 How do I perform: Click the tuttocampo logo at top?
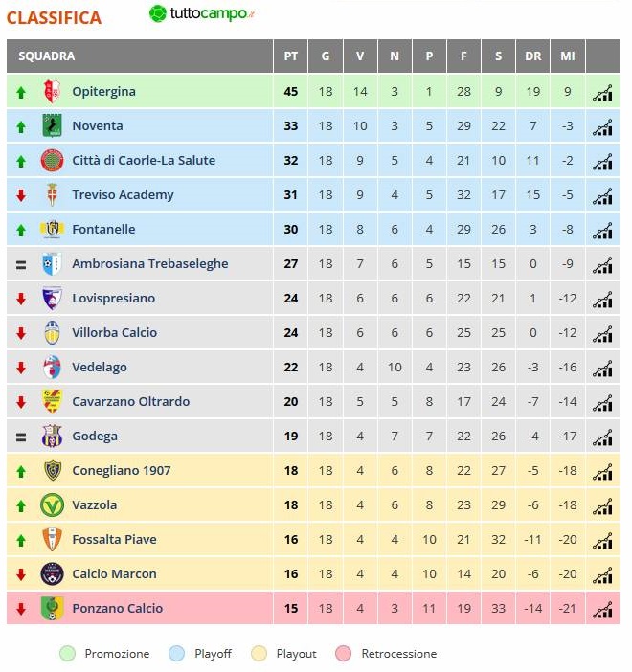201,13
